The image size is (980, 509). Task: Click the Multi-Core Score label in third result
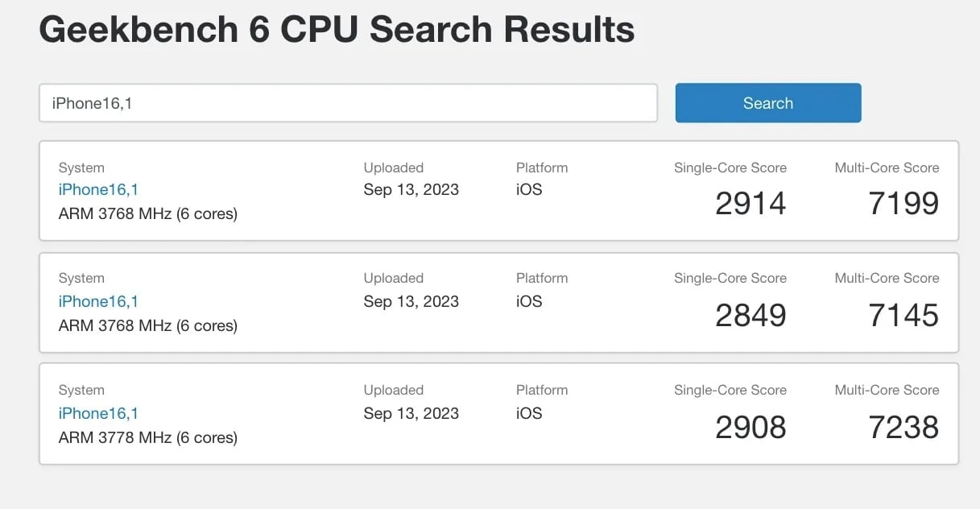(x=887, y=390)
